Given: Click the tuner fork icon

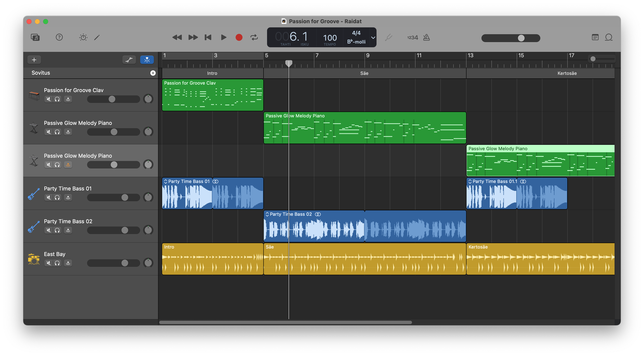Looking at the screenshot, I should [388, 38].
